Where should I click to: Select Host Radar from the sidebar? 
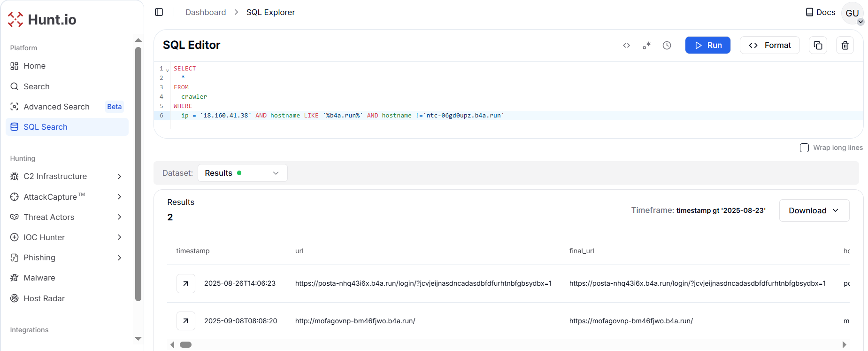coord(44,298)
